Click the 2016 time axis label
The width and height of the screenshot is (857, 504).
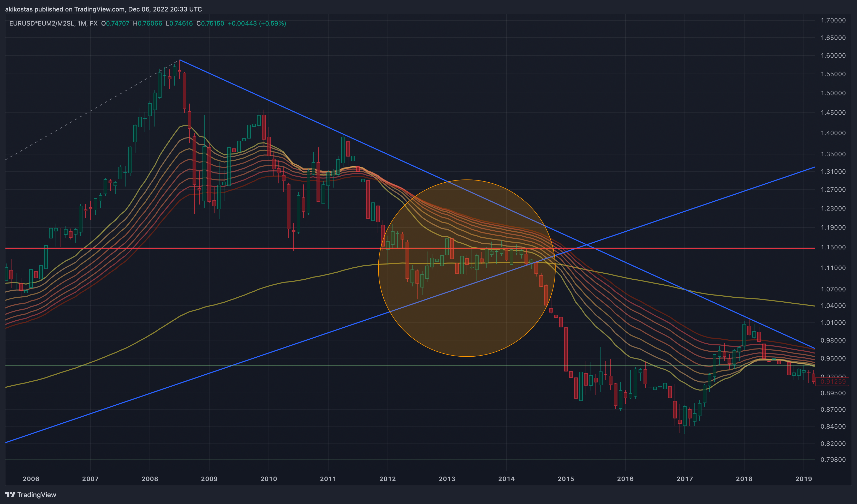tap(626, 479)
